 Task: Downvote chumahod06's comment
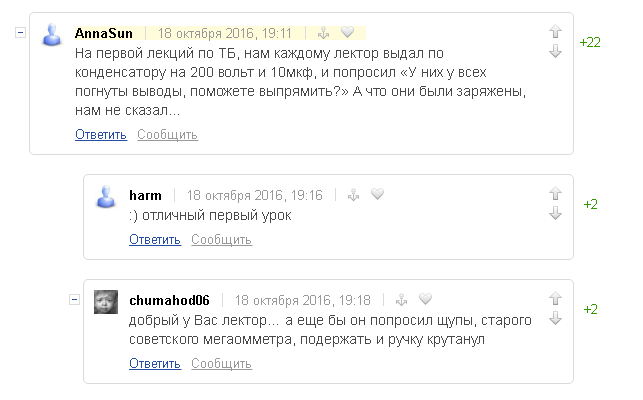(x=555, y=318)
